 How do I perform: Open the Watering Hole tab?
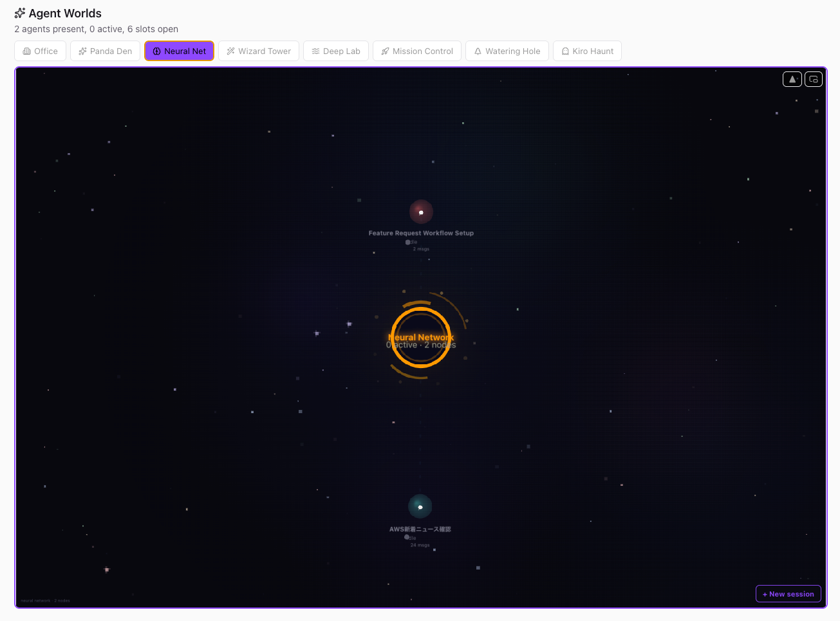click(x=507, y=51)
